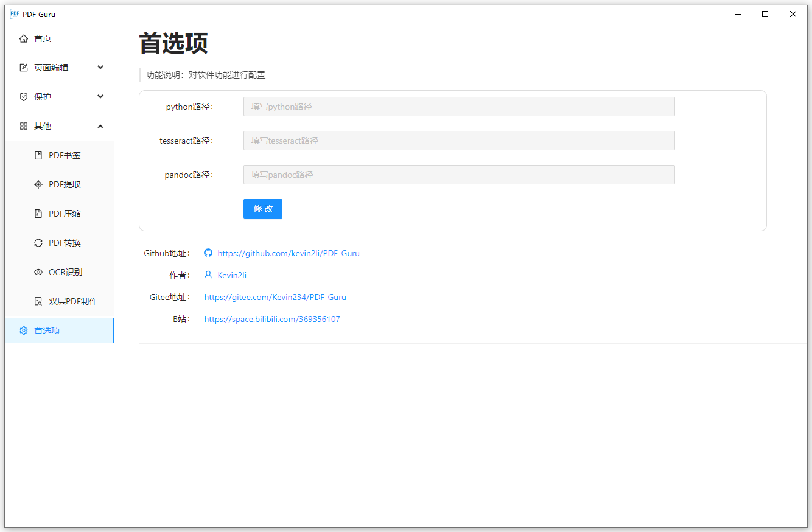This screenshot has width=812, height=532.
Task: Open the 页面编辑 submenu label
Action: tap(51, 68)
